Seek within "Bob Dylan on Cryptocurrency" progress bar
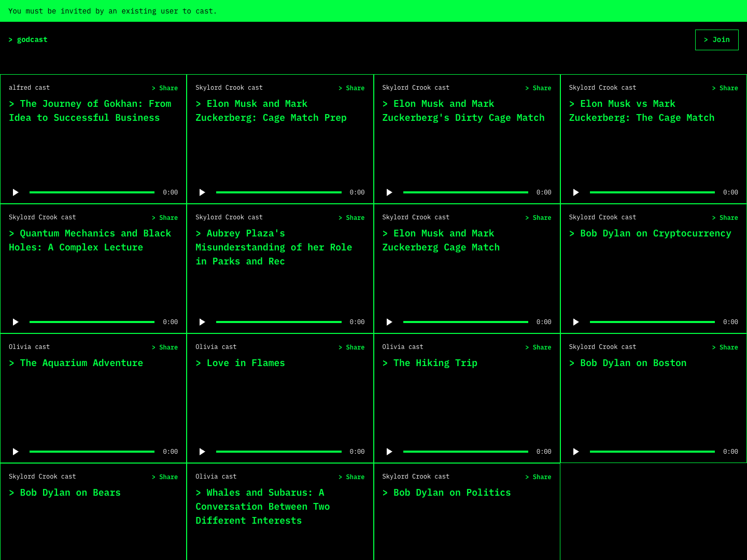Viewport: 747px width, 560px height. pyautogui.click(x=652, y=321)
